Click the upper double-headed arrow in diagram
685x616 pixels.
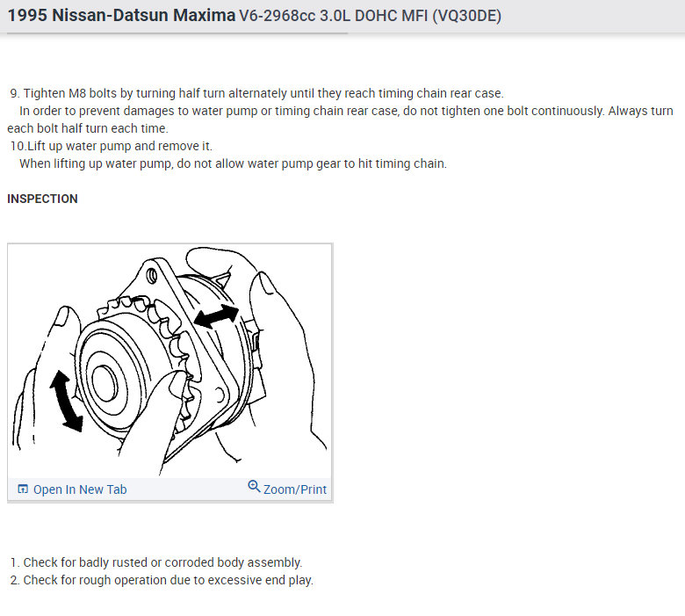click(216, 316)
